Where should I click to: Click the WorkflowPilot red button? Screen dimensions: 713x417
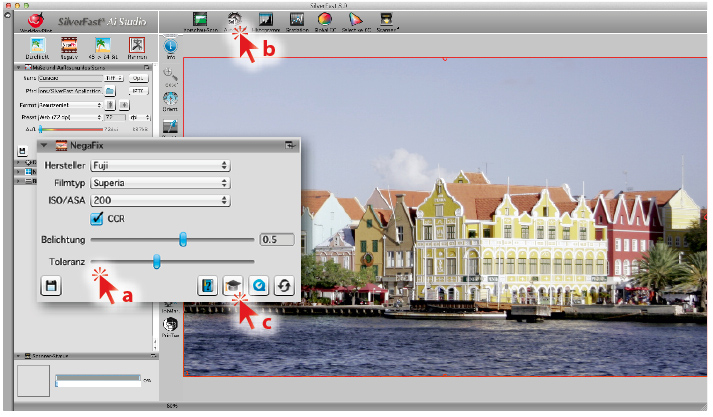point(38,20)
